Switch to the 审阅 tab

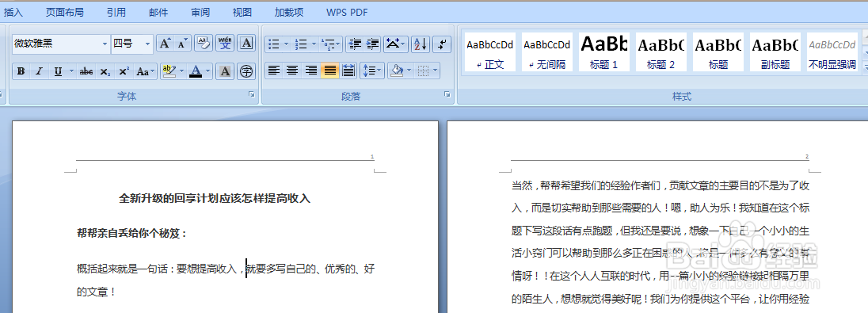click(x=200, y=12)
